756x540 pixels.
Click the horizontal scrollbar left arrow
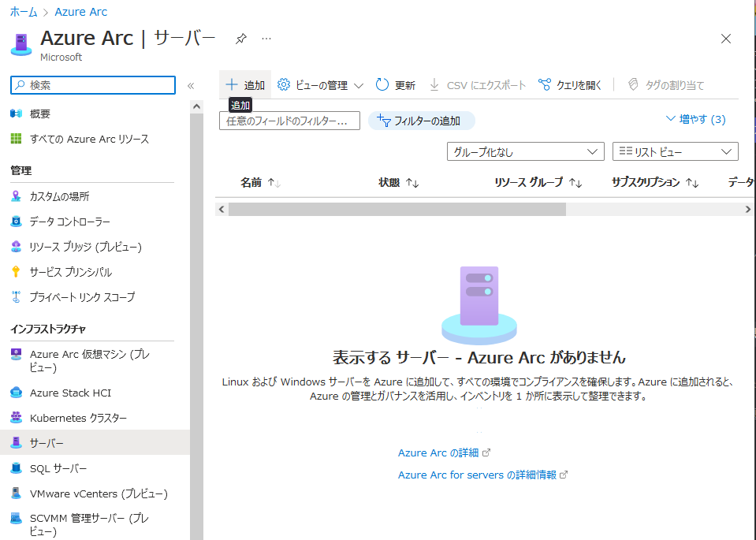pyautogui.click(x=222, y=209)
